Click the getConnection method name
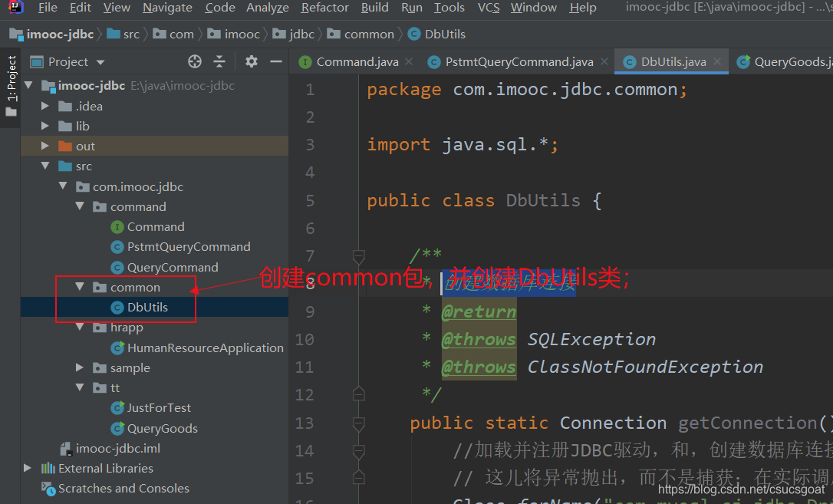The width and height of the screenshot is (833, 504). click(747, 423)
